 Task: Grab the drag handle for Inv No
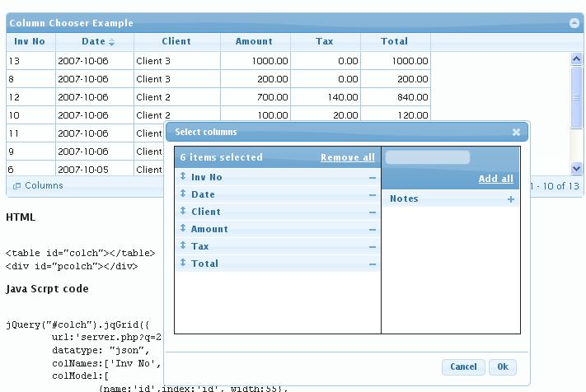[183, 177]
